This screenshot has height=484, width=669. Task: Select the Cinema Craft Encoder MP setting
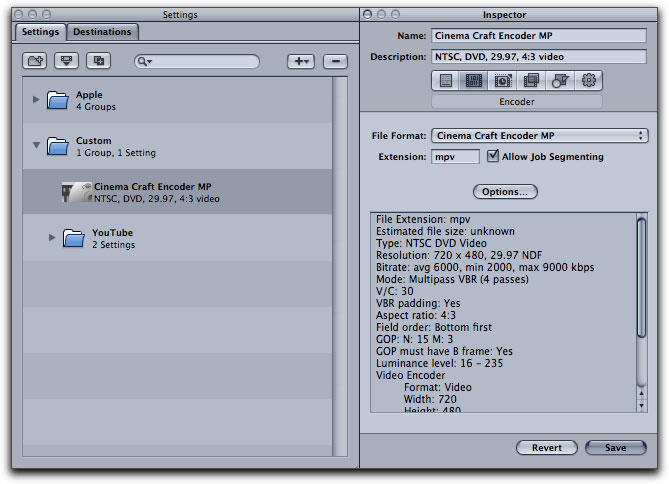click(x=177, y=192)
